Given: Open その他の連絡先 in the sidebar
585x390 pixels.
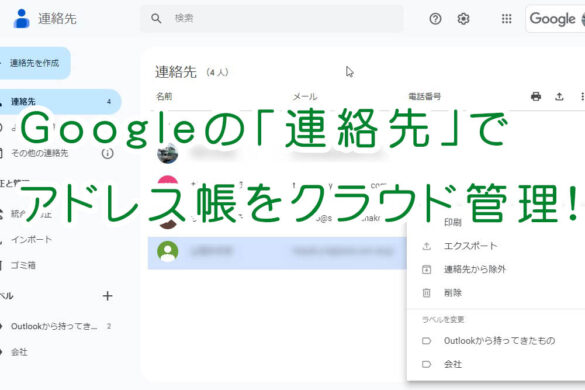Looking at the screenshot, I should tap(39, 153).
